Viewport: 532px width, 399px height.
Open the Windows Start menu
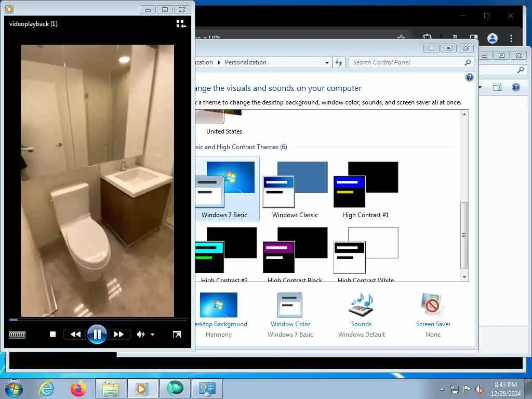coord(14,389)
